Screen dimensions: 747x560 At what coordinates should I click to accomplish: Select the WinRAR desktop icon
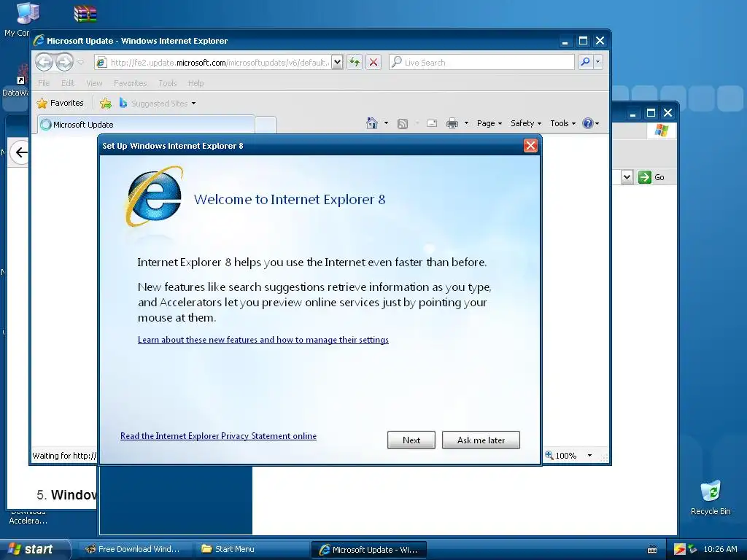pos(85,14)
